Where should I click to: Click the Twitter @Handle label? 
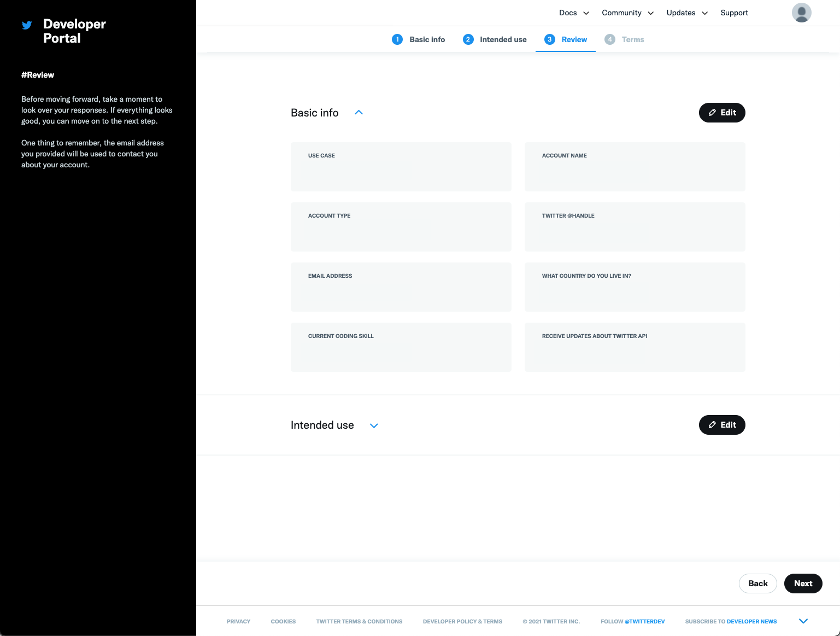tap(568, 216)
